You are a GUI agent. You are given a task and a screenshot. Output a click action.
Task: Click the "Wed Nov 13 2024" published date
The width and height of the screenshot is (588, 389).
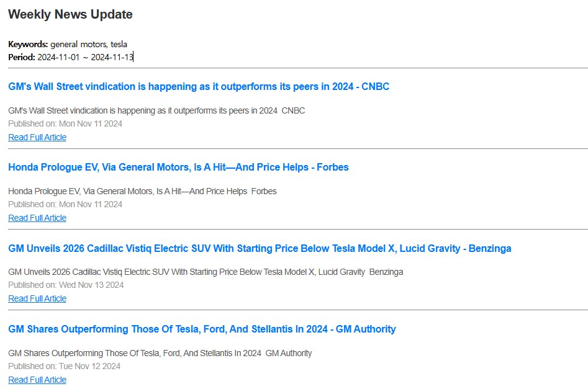point(91,285)
